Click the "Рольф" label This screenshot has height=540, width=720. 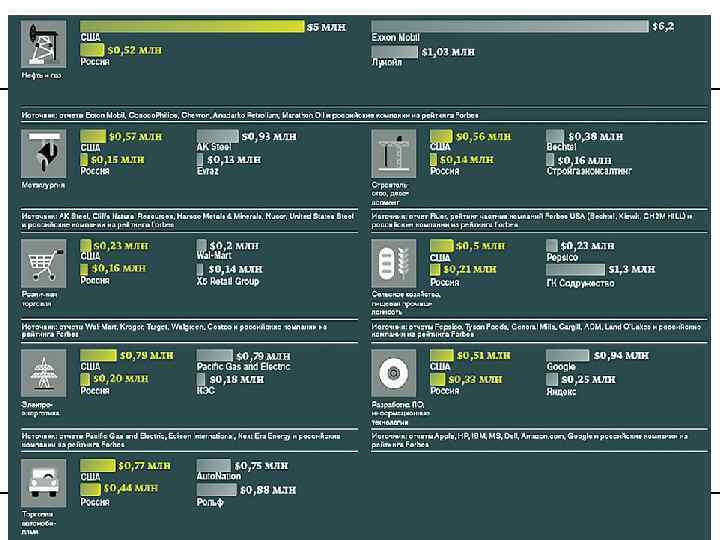coord(210,502)
